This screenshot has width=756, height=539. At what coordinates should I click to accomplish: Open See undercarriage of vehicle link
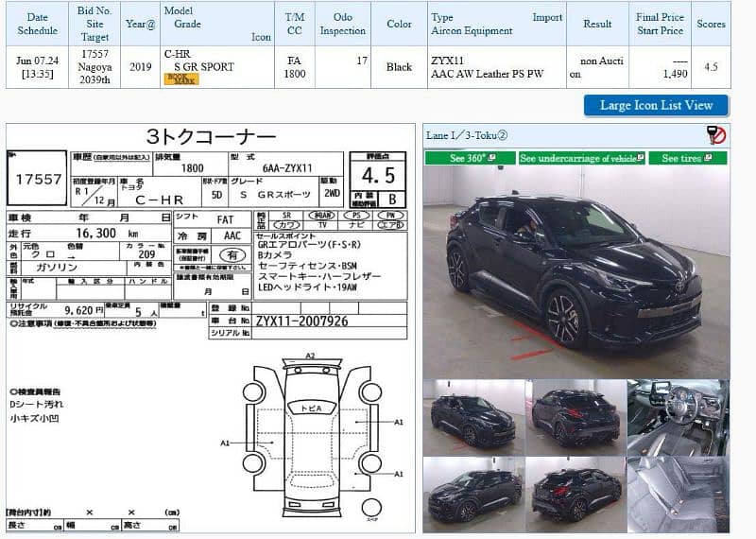pyautogui.click(x=581, y=158)
